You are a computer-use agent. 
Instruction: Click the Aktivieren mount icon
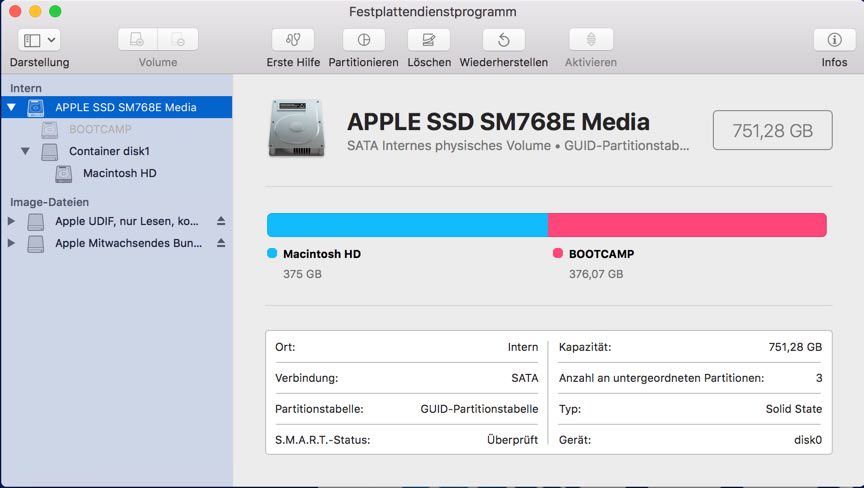(591, 40)
